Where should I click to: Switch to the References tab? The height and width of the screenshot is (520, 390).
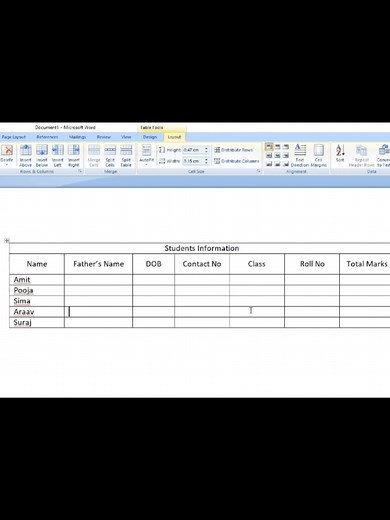coord(47,137)
